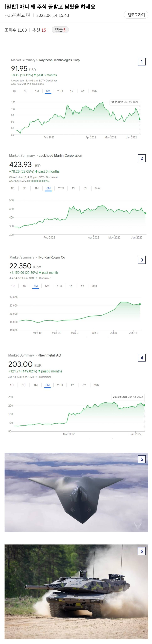The width and height of the screenshot is (152, 644).
Task: Click number badge 2 beside Lockheed Martin chart
Action: pos(142,158)
